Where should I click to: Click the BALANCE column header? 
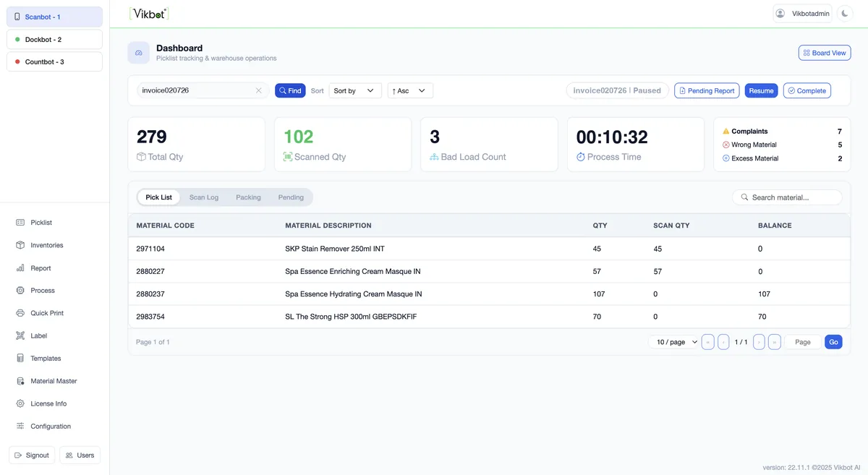coord(775,226)
